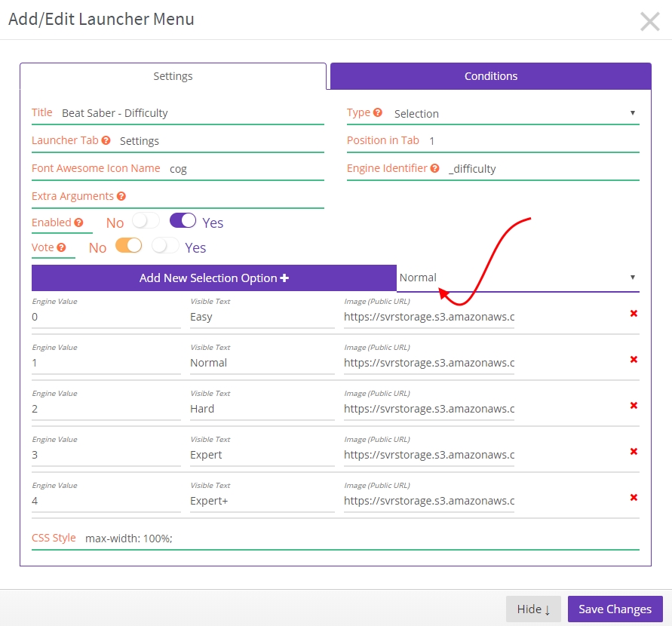
Task: Edit Engine Value field containing 2
Action: pyautogui.click(x=106, y=409)
